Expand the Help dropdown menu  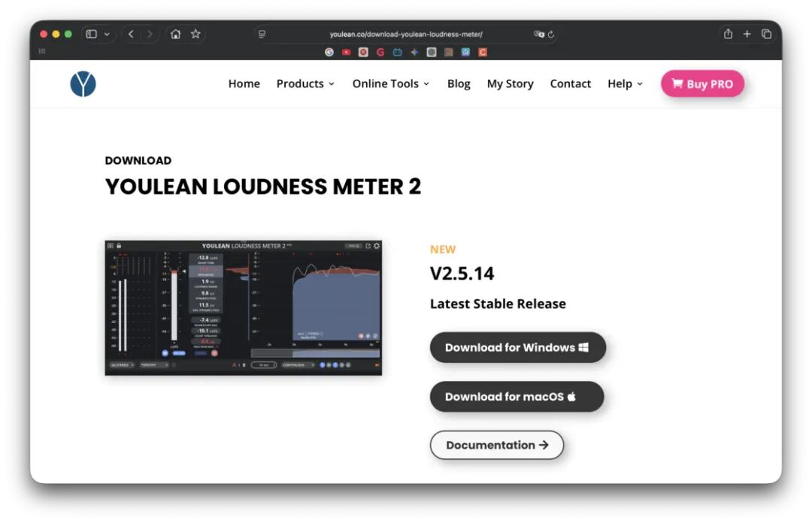pos(625,83)
